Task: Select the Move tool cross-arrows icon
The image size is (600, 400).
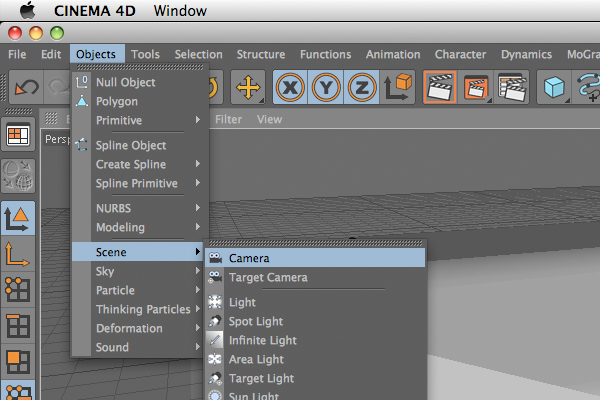Action: [x=248, y=87]
